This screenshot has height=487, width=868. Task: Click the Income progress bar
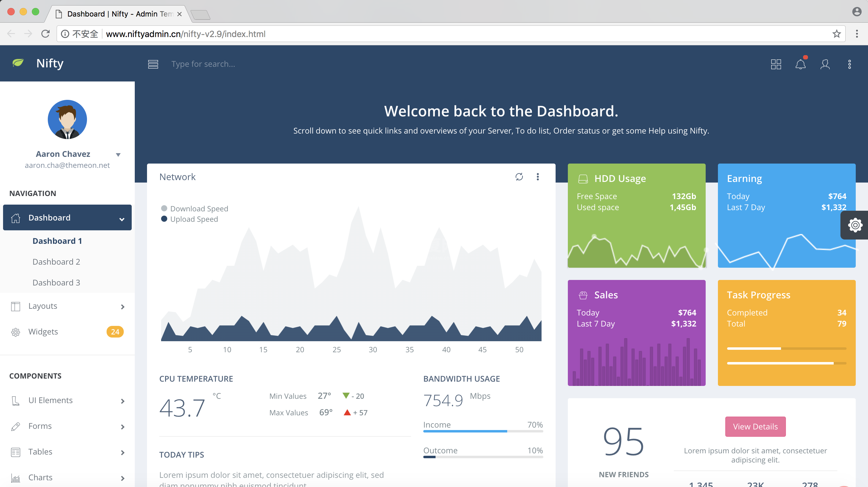(x=483, y=431)
